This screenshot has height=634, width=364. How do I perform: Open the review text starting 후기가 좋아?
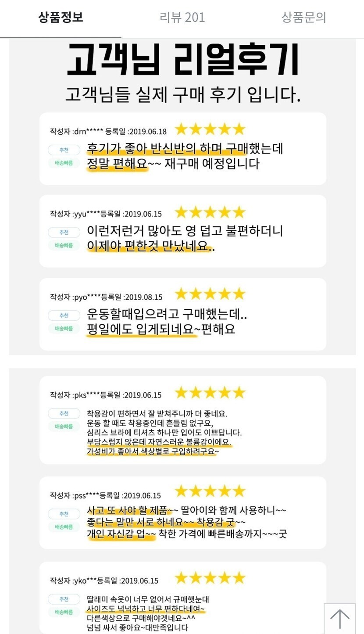pos(185,156)
